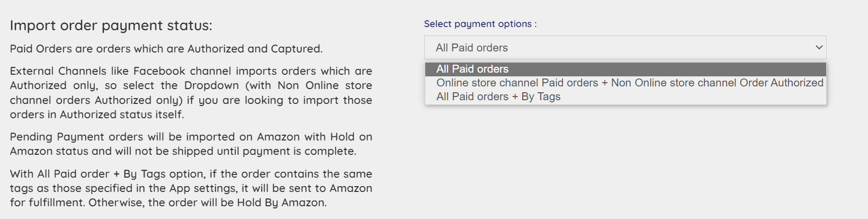The width and height of the screenshot is (868, 219).
Task: Click the Import order payment status heading
Action: 111,25
